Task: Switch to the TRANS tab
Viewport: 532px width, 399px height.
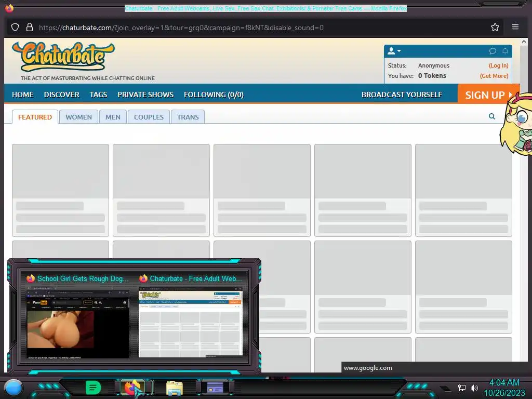Action: 188,117
